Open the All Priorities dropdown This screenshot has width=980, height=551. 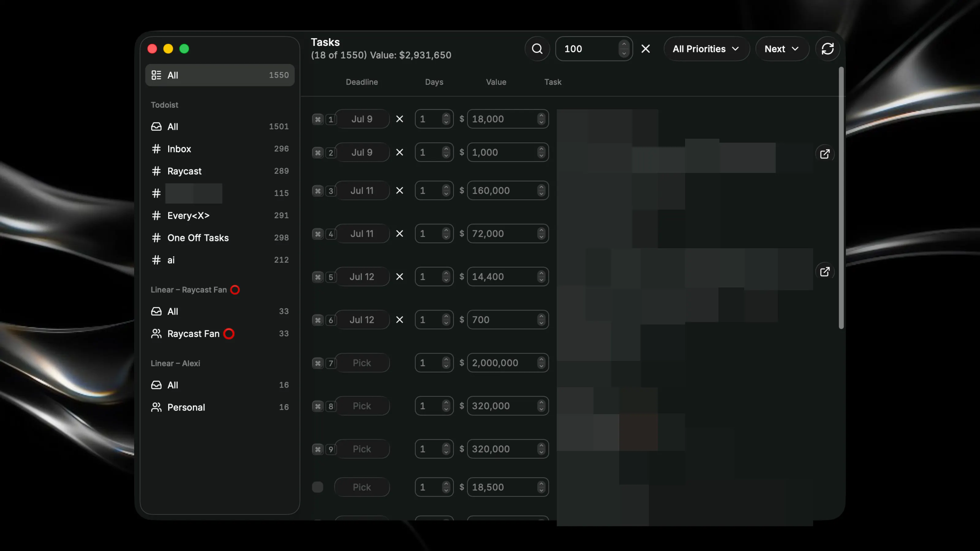pyautogui.click(x=707, y=49)
